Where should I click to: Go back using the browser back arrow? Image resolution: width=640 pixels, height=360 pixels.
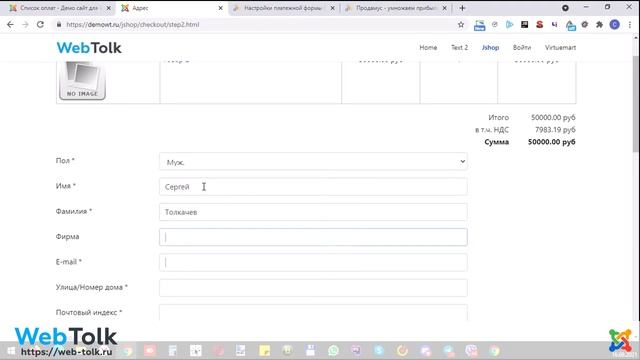(10, 24)
